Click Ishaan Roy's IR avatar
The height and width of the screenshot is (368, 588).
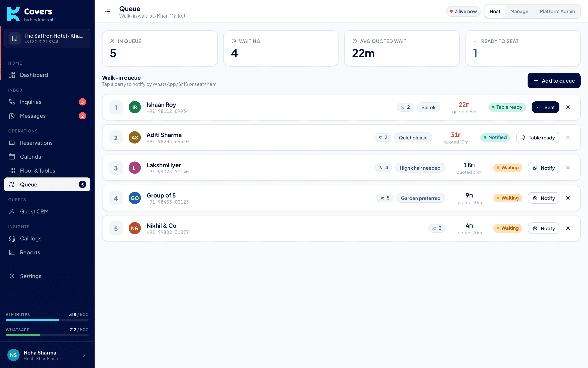tap(135, 107)
